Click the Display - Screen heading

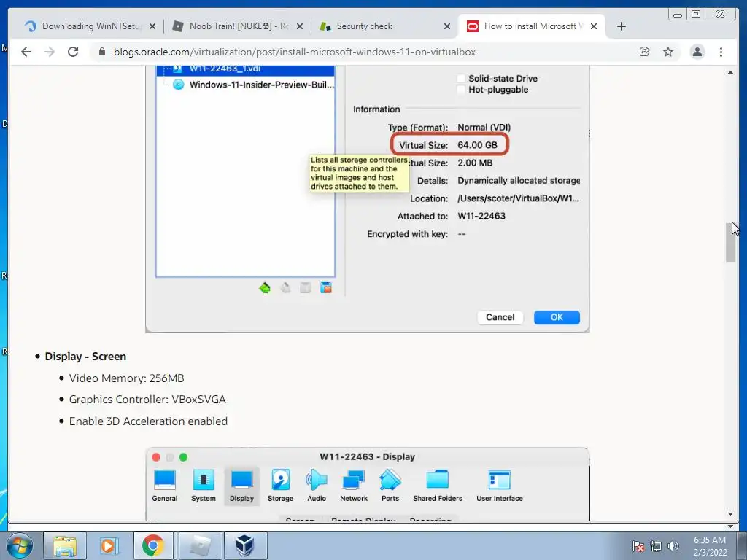85,356
